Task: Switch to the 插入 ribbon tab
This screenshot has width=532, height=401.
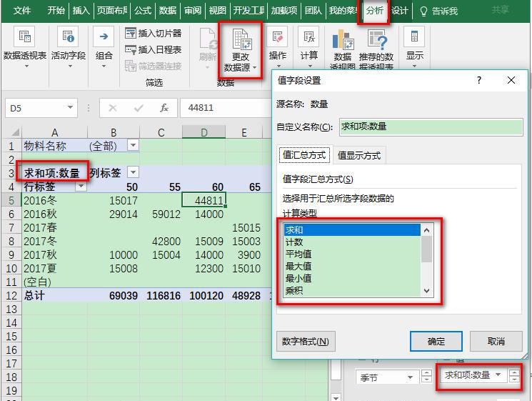Action: tap(81, 11)
